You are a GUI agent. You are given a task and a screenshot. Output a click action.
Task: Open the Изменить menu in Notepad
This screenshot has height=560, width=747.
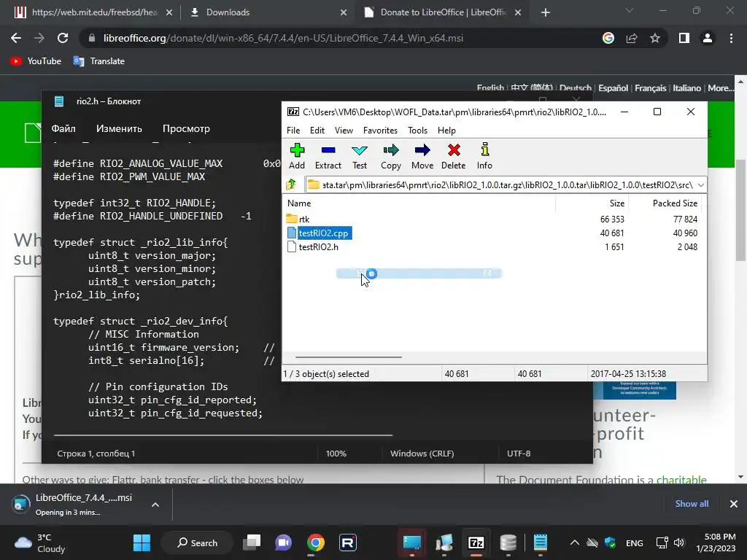(119, 128)
